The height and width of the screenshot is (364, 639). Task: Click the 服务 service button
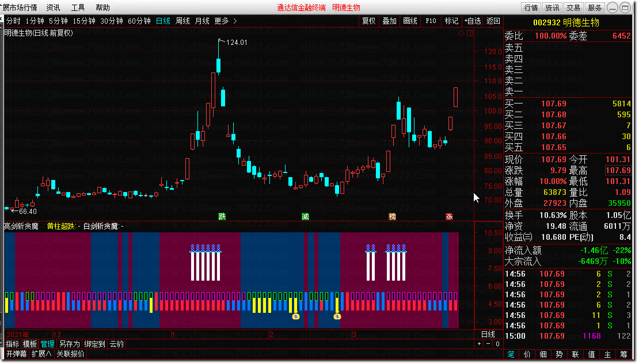(x=595, y=7)
